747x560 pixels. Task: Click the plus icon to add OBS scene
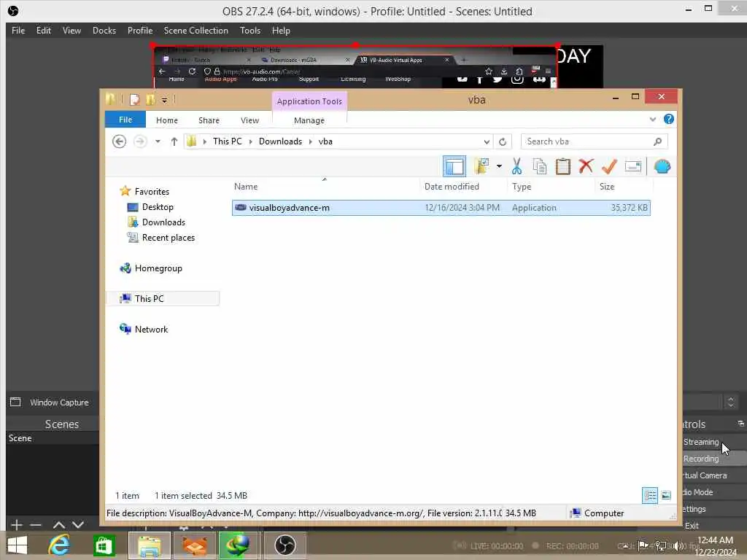coord(17,525)
